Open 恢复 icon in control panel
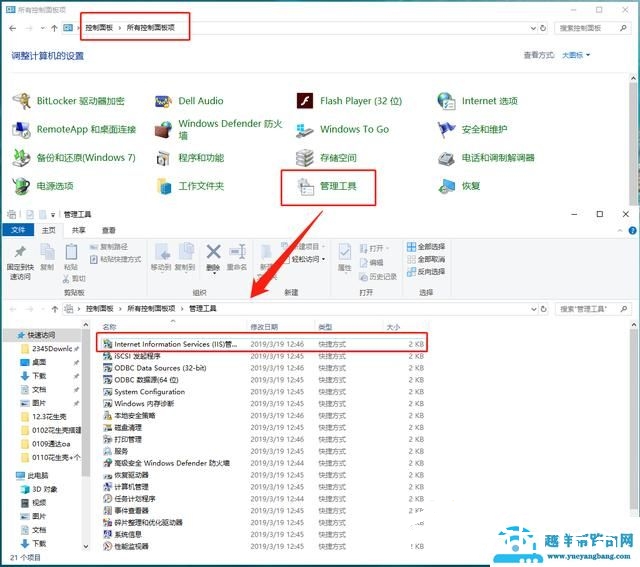The image size is (640, 567). coord(447,187)
